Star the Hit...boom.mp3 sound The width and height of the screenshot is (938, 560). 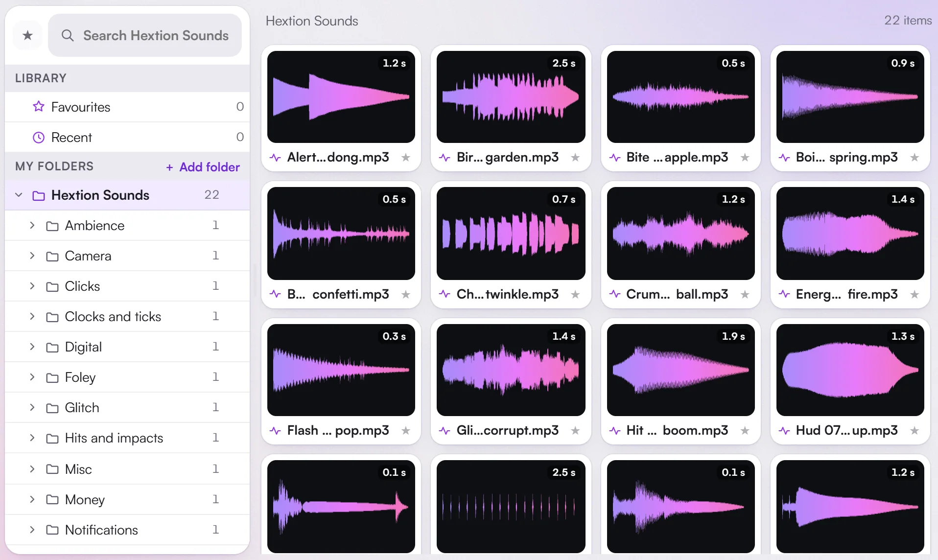[745, 430]
